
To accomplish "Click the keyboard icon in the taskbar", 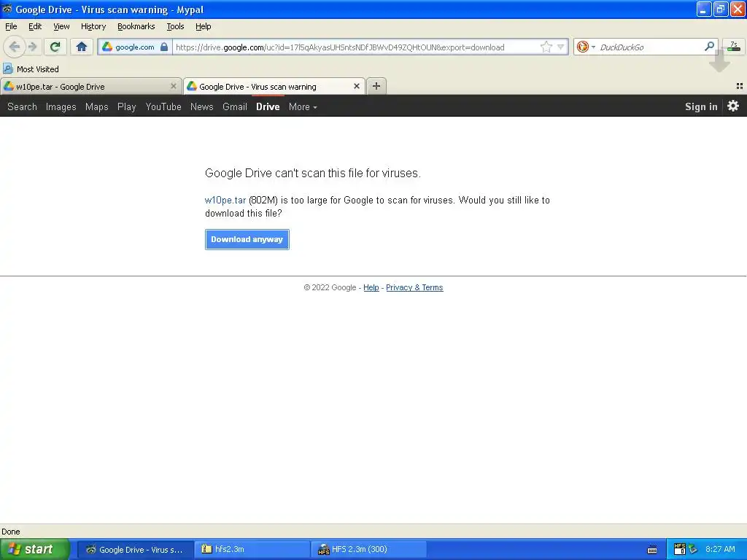I will [x=653, y=550].
